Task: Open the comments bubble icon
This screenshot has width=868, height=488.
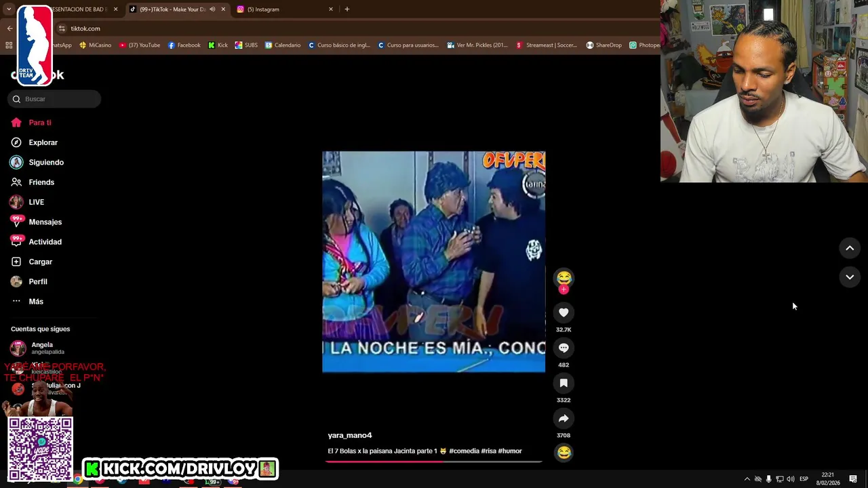Action: click(x=564, y=348)
